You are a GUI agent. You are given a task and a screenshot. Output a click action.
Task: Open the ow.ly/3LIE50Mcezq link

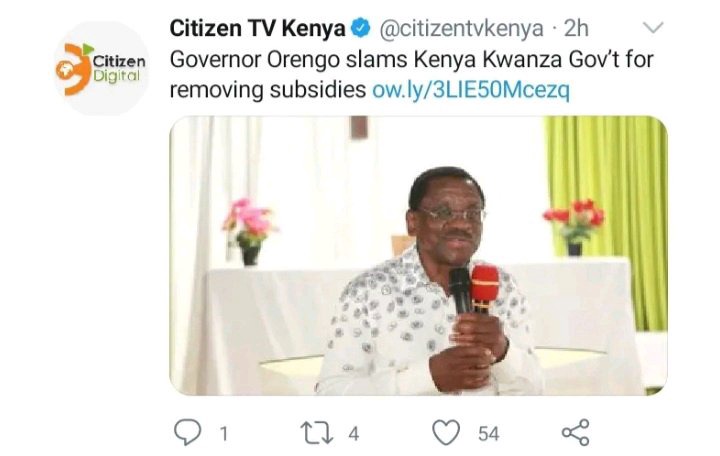(x=471, y=90)
